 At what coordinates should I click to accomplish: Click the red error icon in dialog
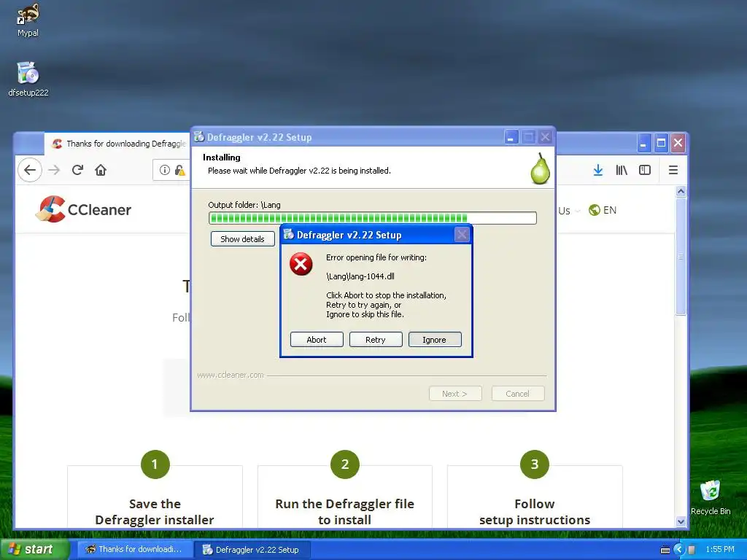(301, 264)
